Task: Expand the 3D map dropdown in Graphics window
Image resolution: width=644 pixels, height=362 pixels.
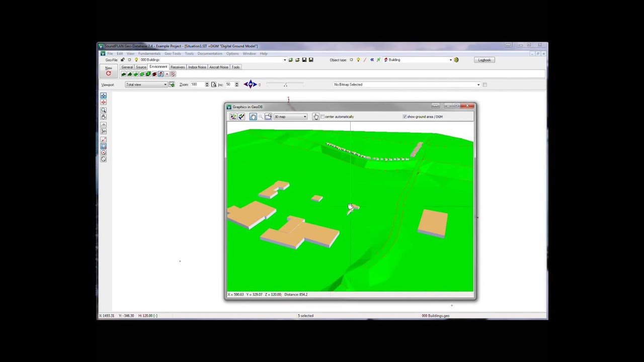Action: (x=304, y=117)
